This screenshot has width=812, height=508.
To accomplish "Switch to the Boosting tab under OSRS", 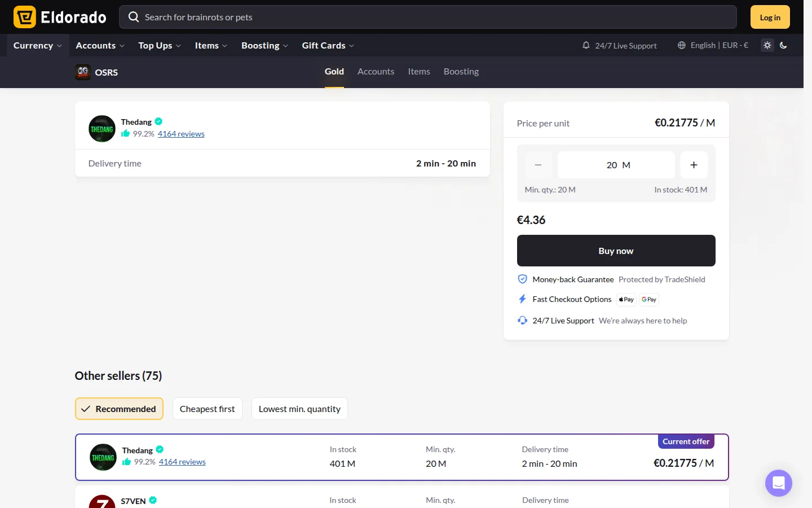I will (x=461, y=72).
